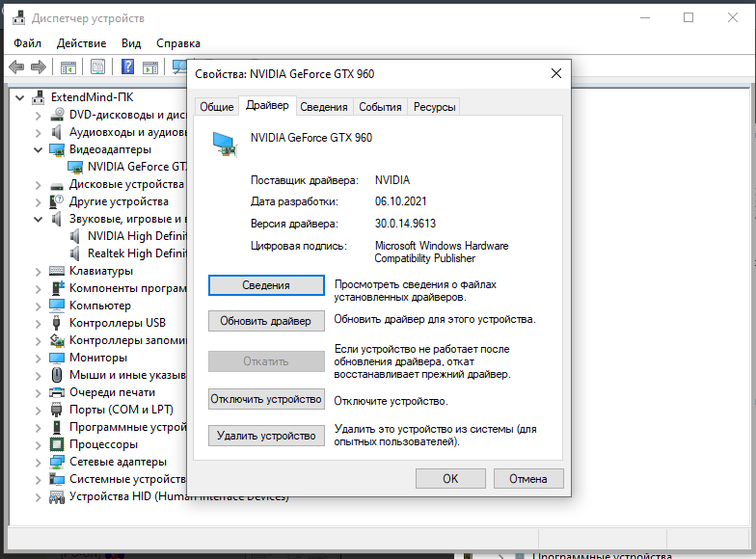Open the Вид menu

[131, 43]
